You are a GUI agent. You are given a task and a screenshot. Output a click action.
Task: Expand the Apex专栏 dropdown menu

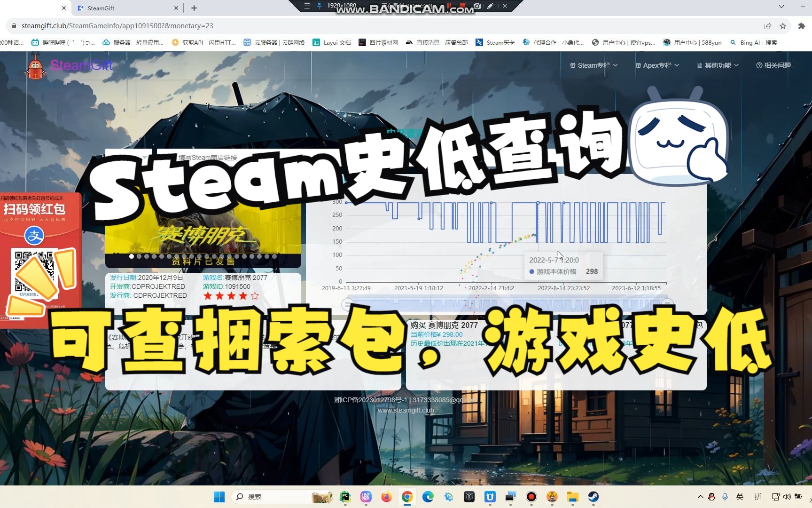pyautogui.click(x=657, y=65)
